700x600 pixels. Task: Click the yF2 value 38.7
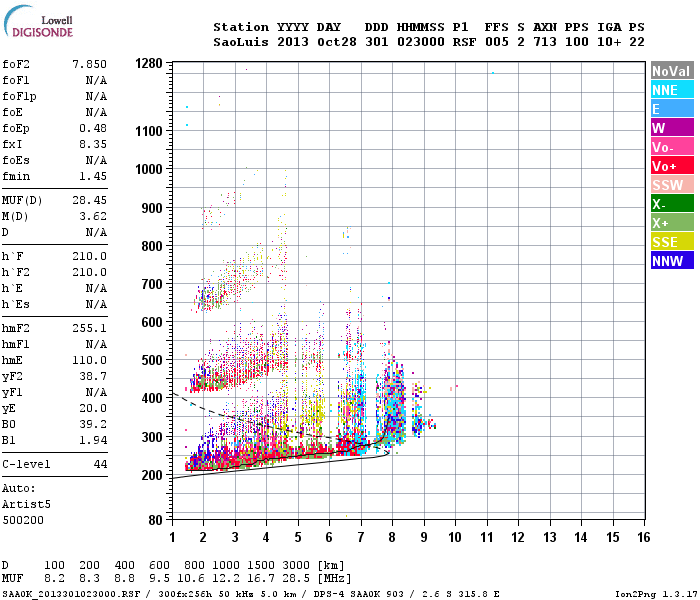point(93,376)
